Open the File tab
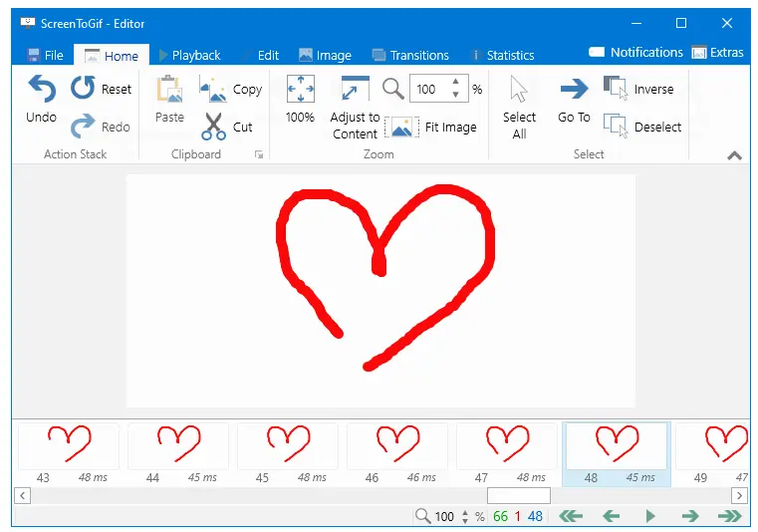This screenshot has height=532, width=758. point(46,55)
